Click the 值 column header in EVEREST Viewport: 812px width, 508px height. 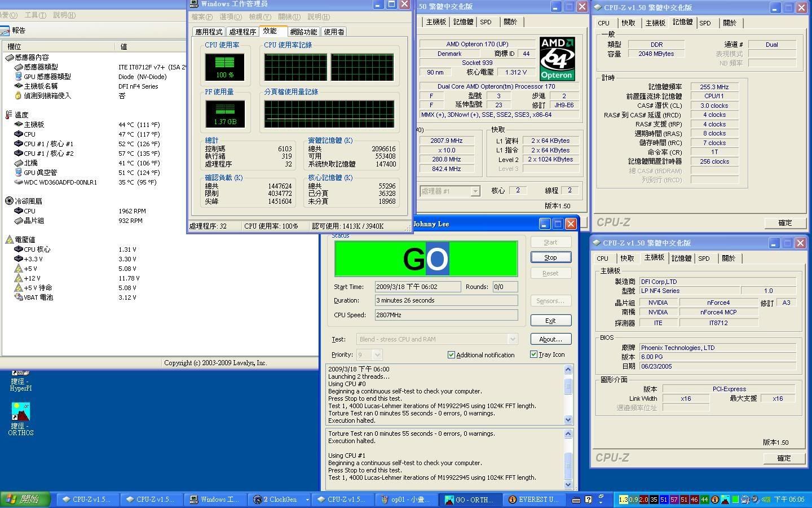(151, 46)
